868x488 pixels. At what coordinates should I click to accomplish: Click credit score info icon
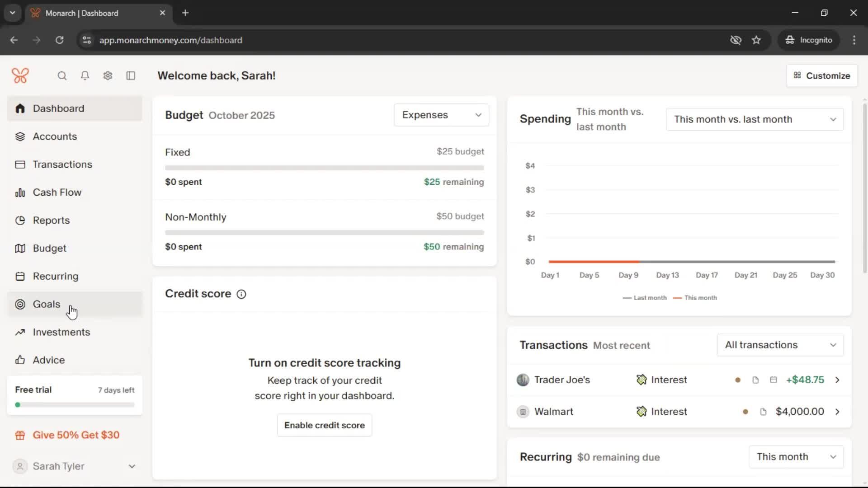click(241, 294)
